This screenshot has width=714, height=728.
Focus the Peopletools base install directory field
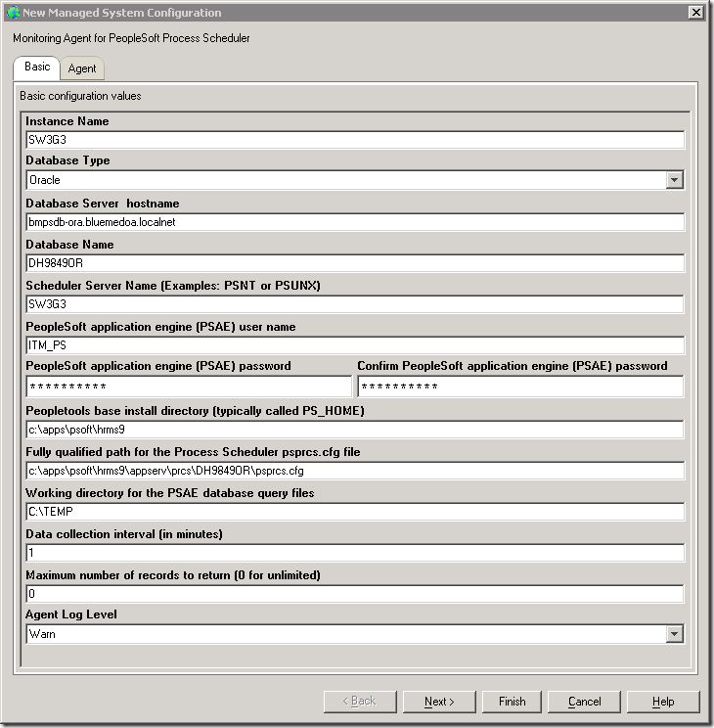coord(355,430)
